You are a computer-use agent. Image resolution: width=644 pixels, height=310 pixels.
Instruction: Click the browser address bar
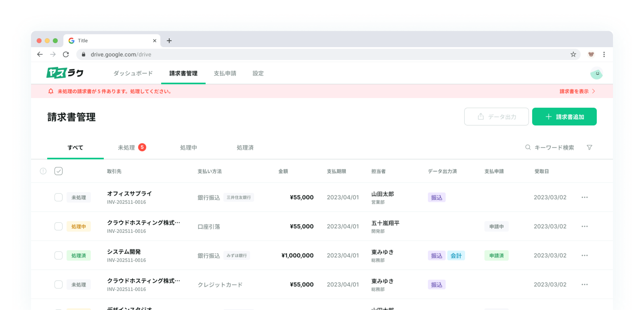328,54
